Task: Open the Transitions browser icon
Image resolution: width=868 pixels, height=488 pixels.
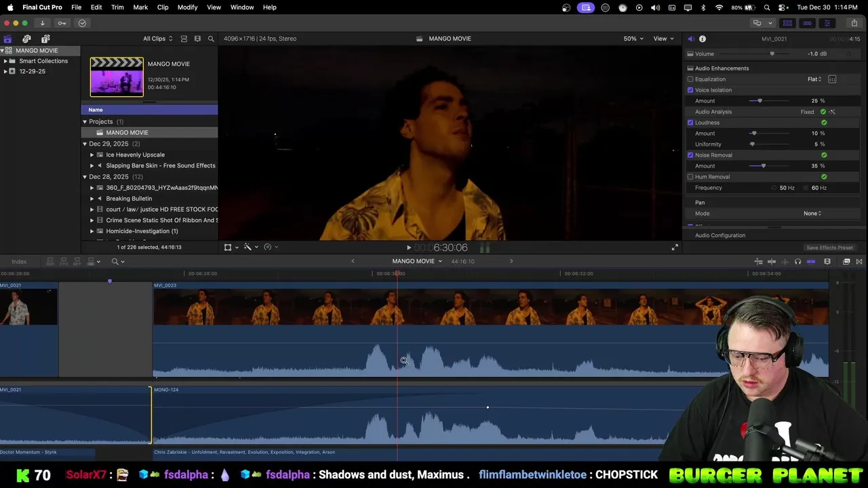Action: click(859, 262)
